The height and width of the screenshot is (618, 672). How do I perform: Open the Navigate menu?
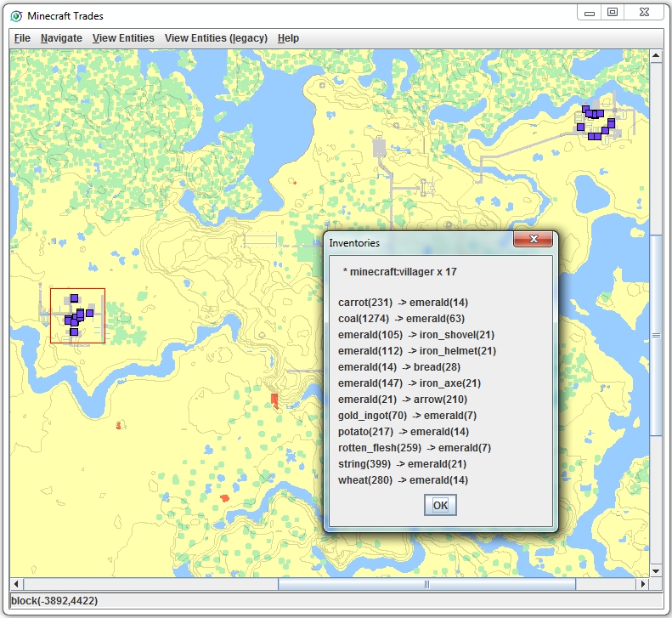point(61,38)
